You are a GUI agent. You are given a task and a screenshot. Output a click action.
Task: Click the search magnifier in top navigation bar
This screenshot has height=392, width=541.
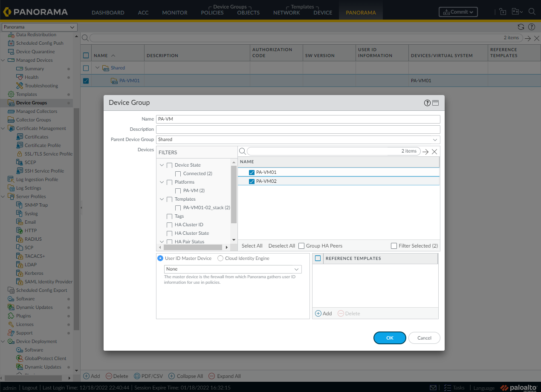click(x=532, y=12)
